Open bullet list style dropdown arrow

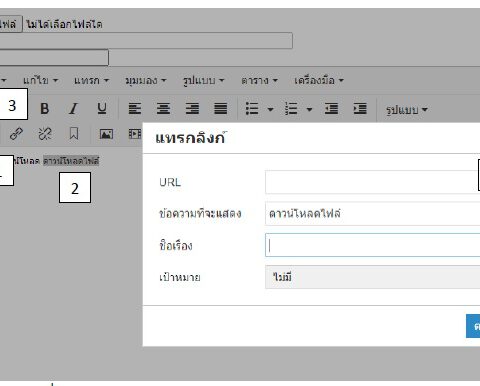[x=270, y=109]
